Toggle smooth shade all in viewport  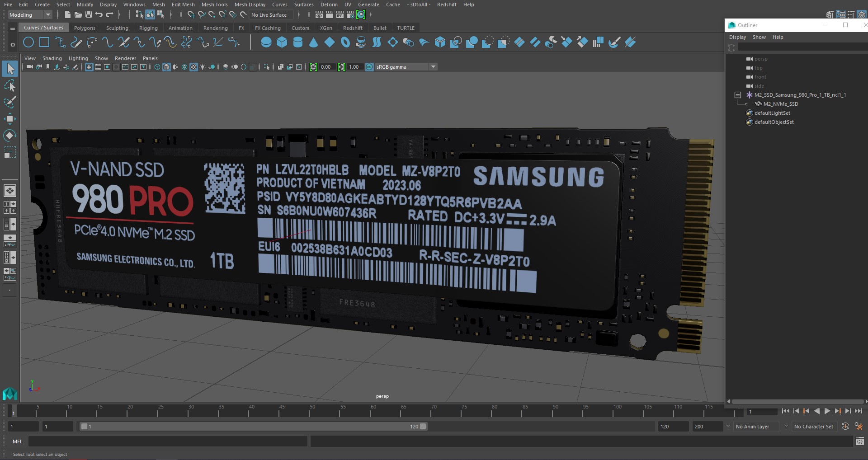[166, 67]
